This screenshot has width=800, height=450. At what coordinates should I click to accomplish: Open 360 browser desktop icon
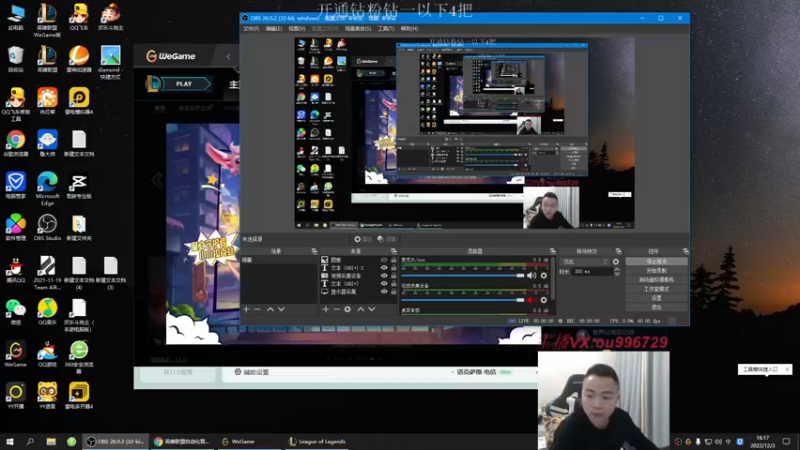pyautogui.click(x=79, y=357)
